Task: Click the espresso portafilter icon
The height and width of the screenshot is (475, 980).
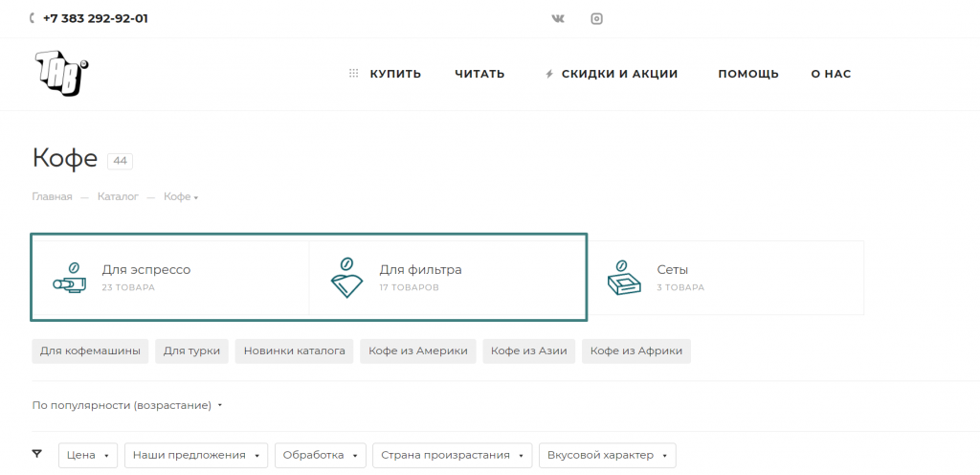Action: pos(69,277)
